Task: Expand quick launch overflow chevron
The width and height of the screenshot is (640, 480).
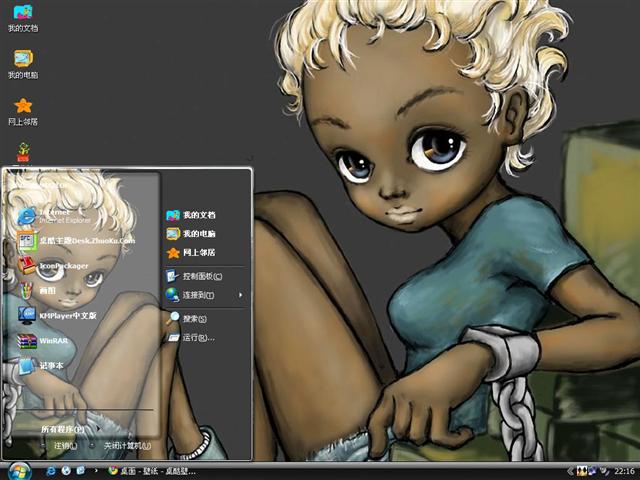Action: (x=96, y=471)
